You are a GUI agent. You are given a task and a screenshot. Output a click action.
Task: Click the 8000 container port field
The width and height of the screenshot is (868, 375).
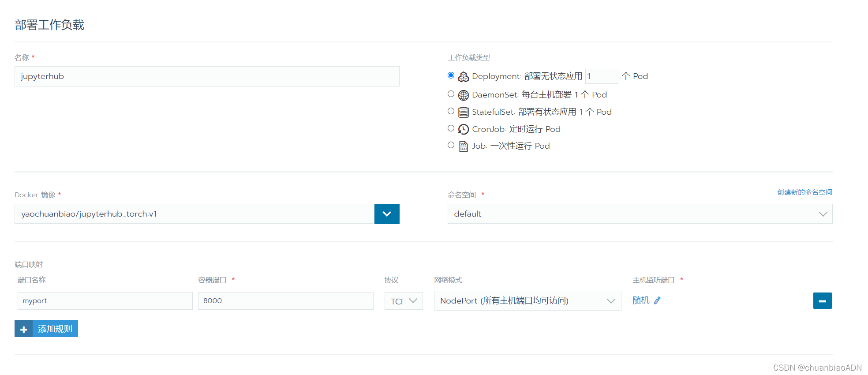pyautogui.click(x=286, y=301)
